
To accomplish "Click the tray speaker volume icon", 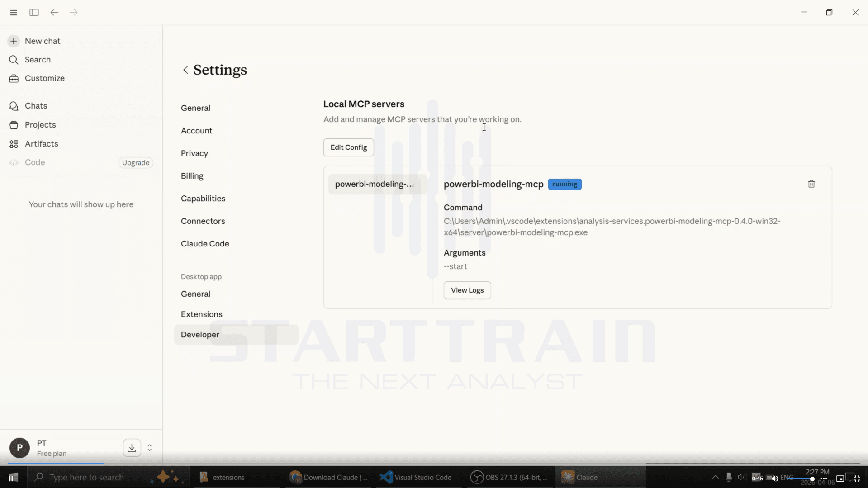I will point(741,477).
